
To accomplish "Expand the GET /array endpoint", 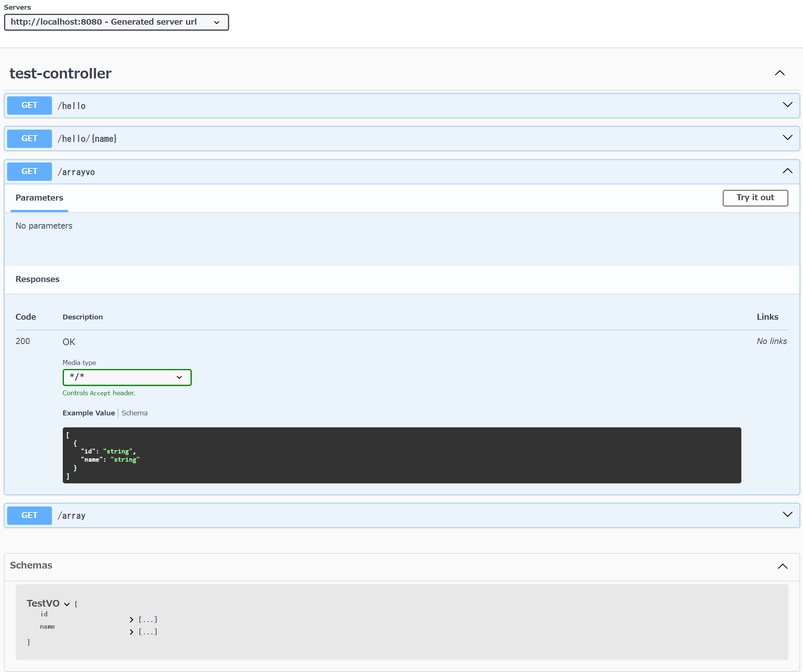I will [788, 514].
